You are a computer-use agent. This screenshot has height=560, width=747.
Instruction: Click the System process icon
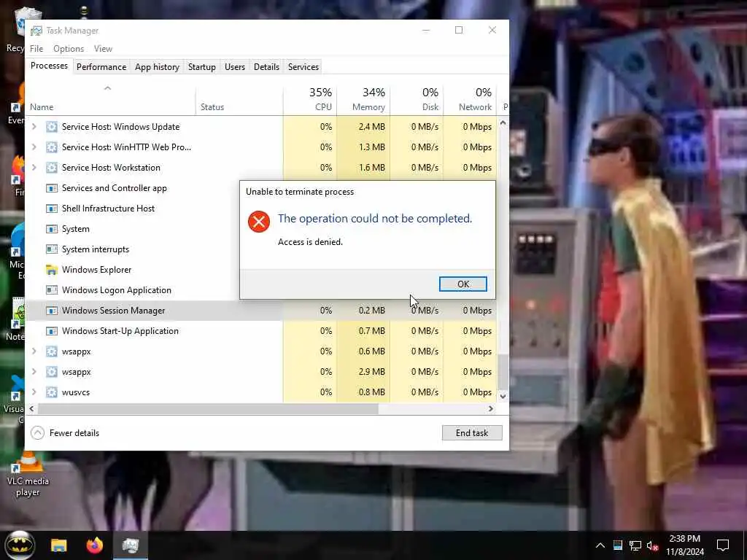[52, 229]
